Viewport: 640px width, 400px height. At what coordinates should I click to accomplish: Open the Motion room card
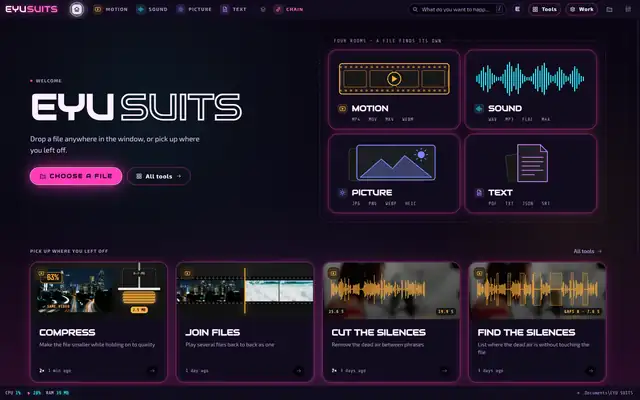(x=394, y=89)
